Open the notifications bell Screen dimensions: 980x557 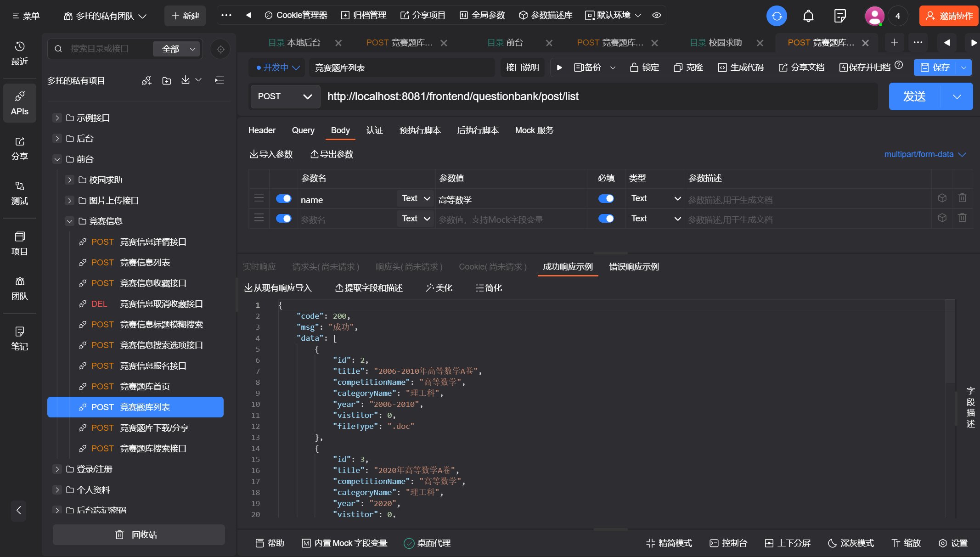tap(808, 16)
